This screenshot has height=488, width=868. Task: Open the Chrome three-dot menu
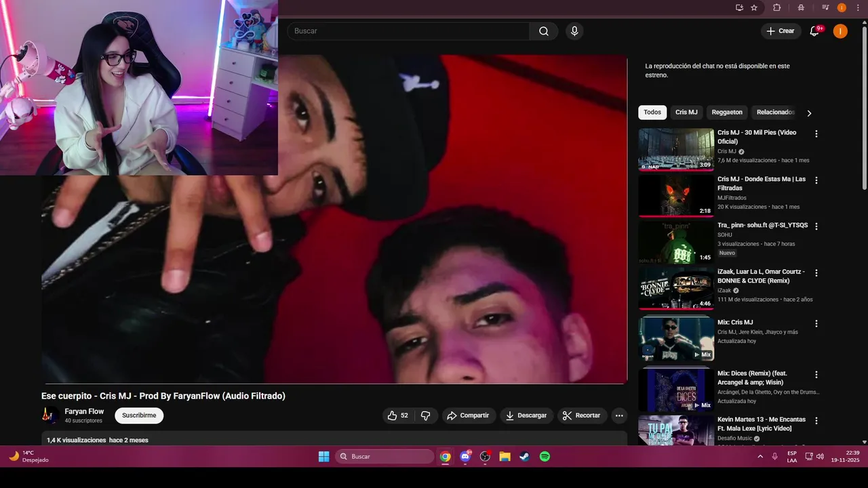pos(858,7)
